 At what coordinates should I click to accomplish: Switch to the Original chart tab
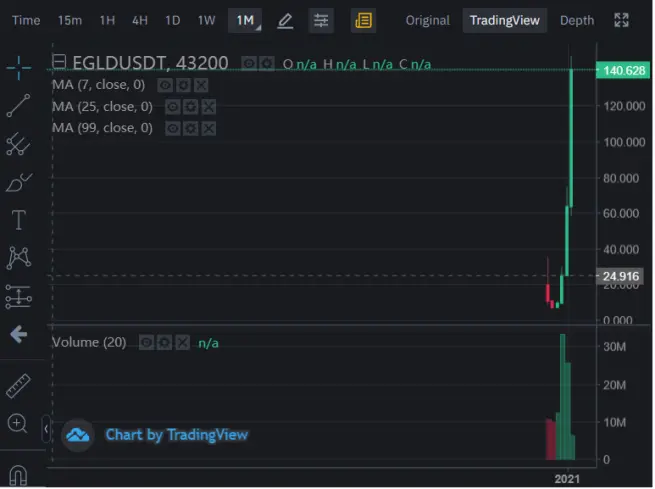pos(427,20)
